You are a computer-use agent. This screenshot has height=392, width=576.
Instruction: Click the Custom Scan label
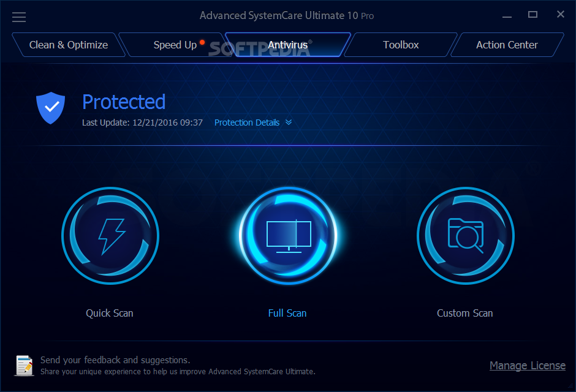[x=464, y=313]
